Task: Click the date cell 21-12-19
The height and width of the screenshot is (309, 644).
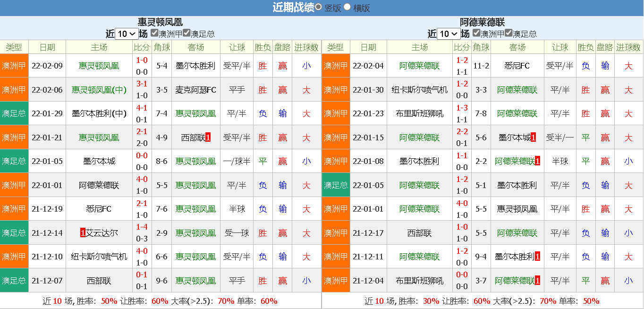Action: (x=47, y=209)
